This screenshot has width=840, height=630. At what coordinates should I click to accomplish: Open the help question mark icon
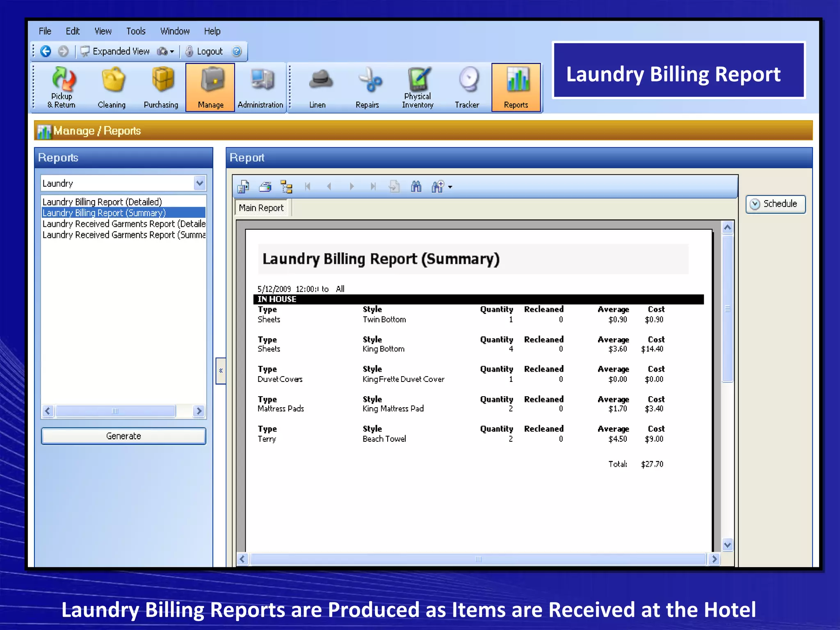(x=237, y=51)
